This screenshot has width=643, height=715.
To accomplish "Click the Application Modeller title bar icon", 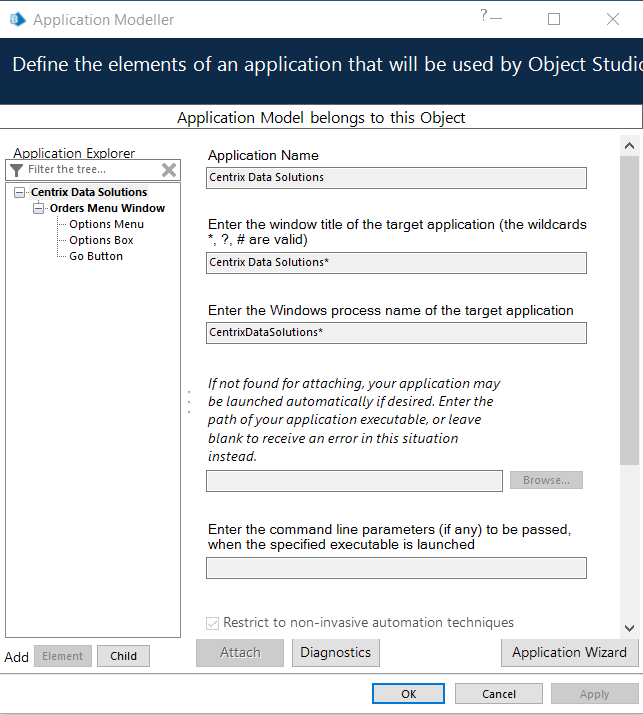I will [17, 19].
